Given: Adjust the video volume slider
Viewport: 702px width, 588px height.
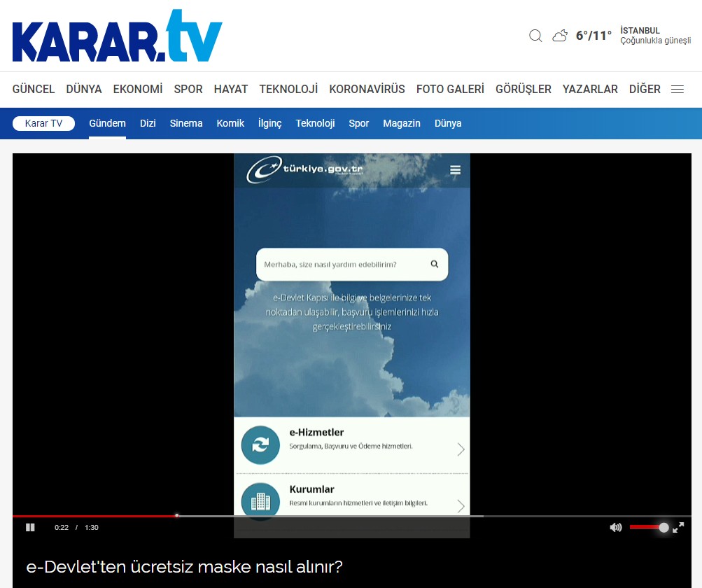Looking at the screenshot, I should 647,527.
